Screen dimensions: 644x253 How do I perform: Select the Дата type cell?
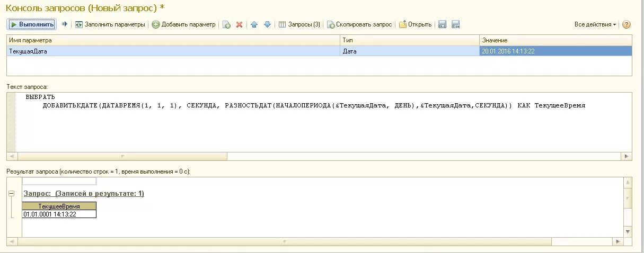pyautogui.click(x=410, y=51)
